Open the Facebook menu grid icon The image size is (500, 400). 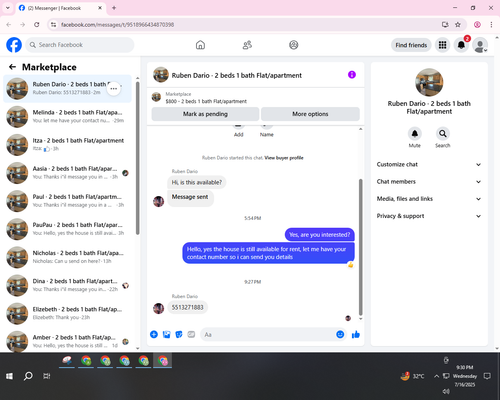coord(442,45)
